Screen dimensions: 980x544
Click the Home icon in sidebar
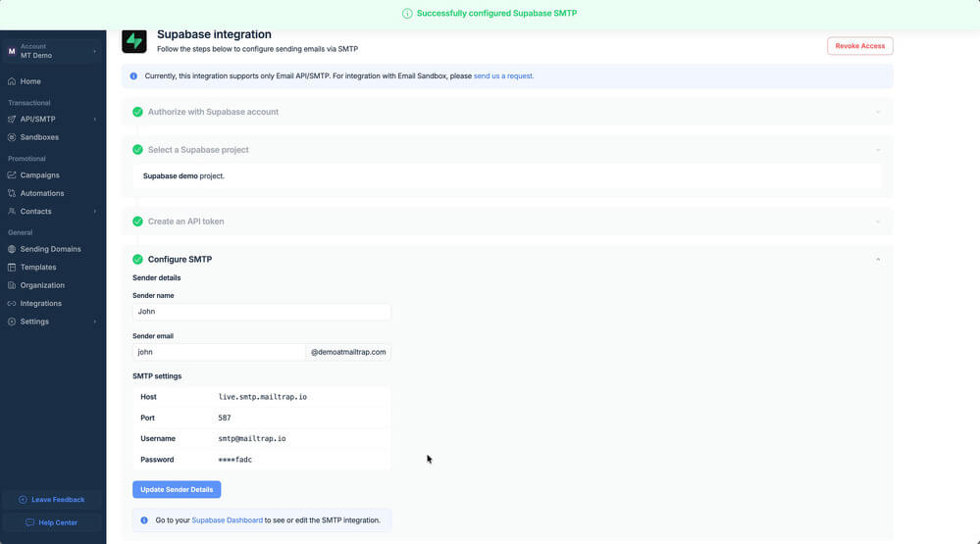pyautogui.click(x=12, y=81)
